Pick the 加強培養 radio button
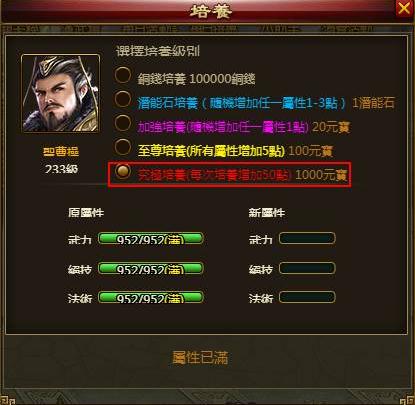 (x=123, y=123)
